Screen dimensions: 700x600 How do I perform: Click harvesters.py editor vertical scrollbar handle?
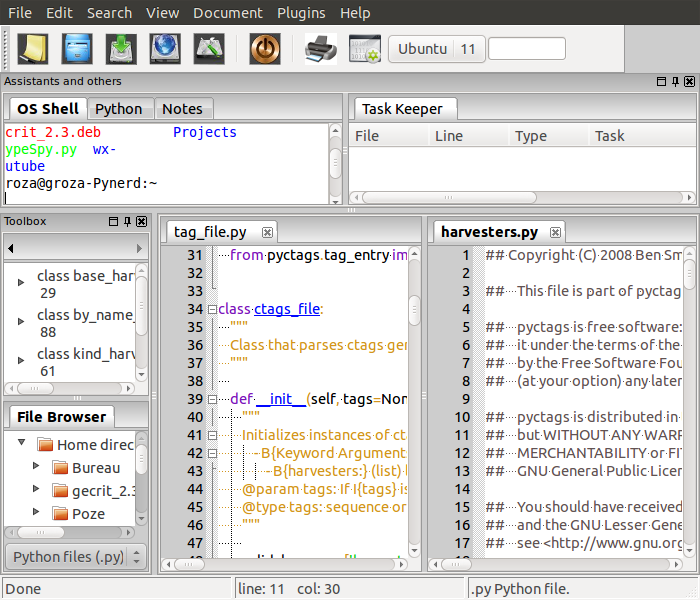tap(690, 275)
